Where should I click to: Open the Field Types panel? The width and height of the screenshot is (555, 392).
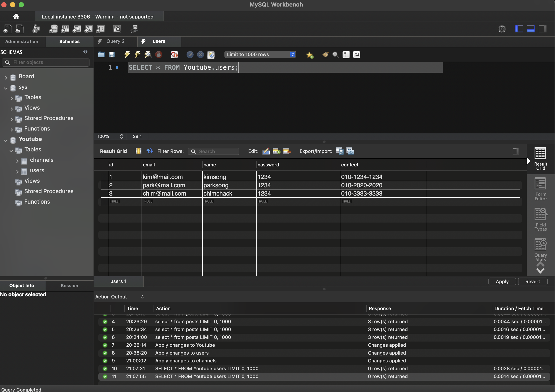point(540,219)
